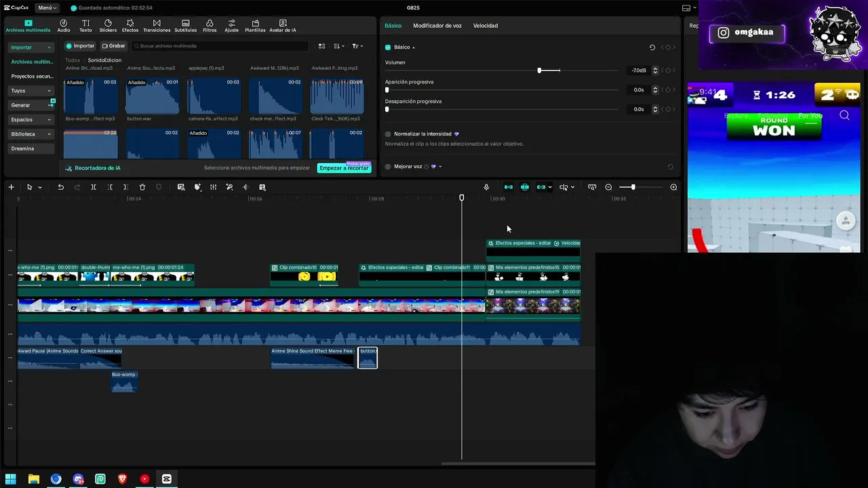Open Windows Start menu

click(x=11, y=479)
